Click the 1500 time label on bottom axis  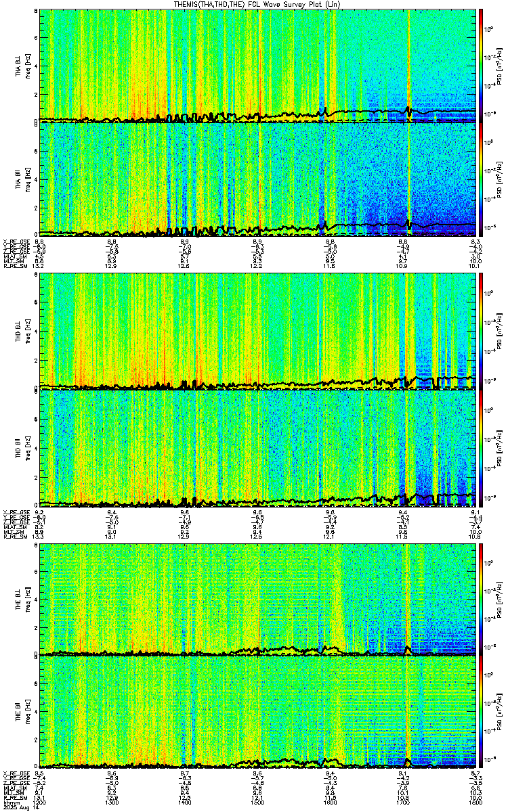pyautogui.click(x=258, y=803)
